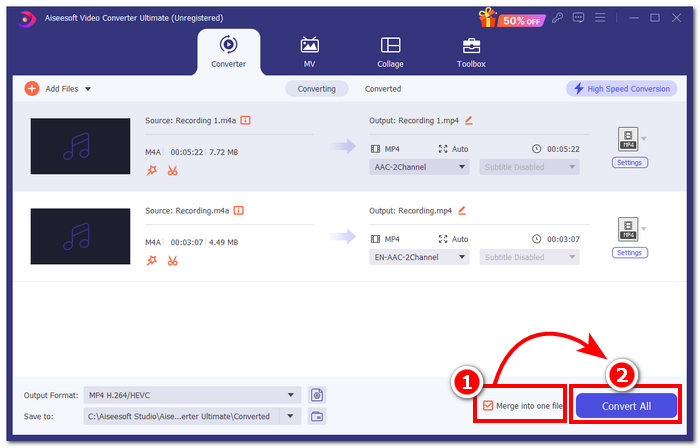The width and height of the screenshot is (700, 448).
Task: Open the Cut scissors tool for Recording 1.m4a
Action: 173,170
